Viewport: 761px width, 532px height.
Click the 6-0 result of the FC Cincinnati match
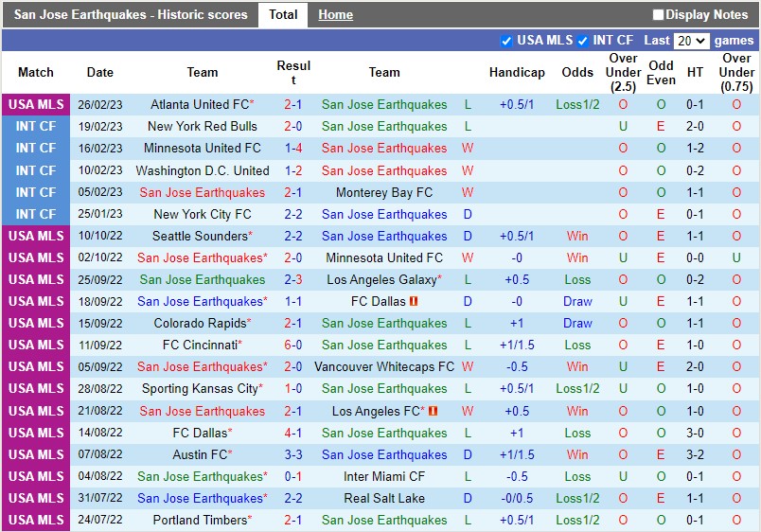click(293, 346)
